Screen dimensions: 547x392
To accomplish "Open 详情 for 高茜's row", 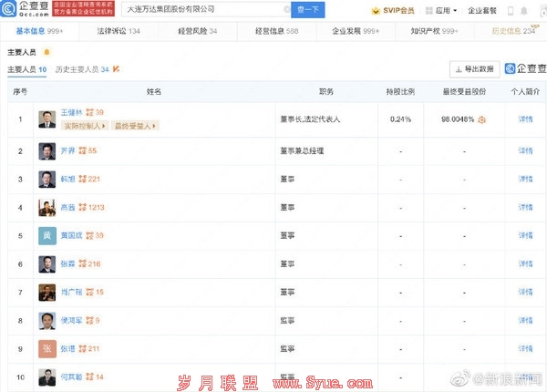I will click(525, 207).
